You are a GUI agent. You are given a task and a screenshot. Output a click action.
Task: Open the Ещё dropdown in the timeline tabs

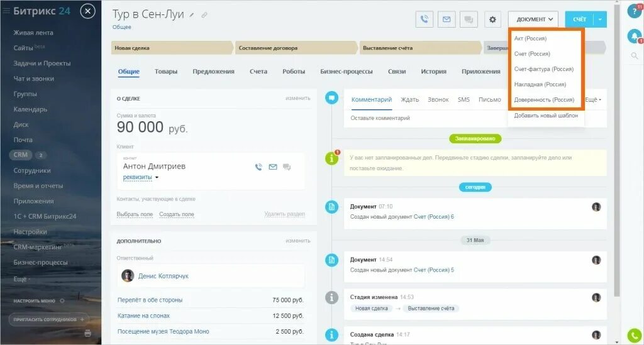click(x=593, y=100)
